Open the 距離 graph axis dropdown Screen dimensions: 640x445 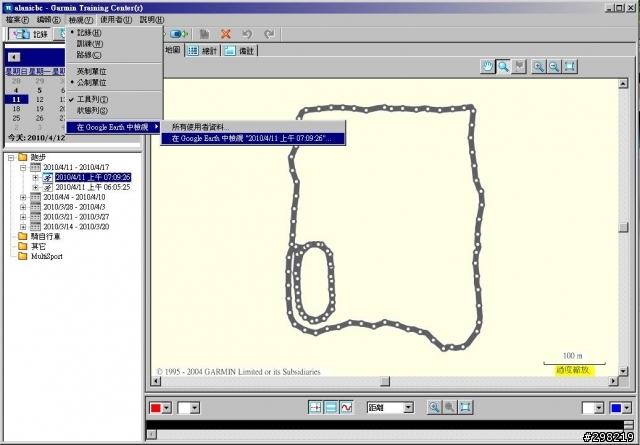[x=408, y=407]
